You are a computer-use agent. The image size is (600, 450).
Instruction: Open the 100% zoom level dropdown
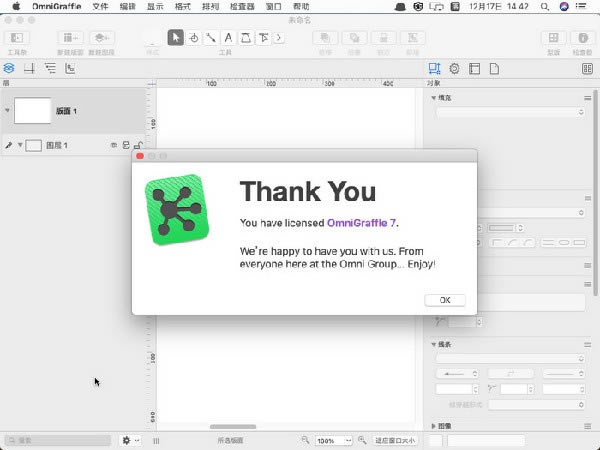[x=333, y=441]
